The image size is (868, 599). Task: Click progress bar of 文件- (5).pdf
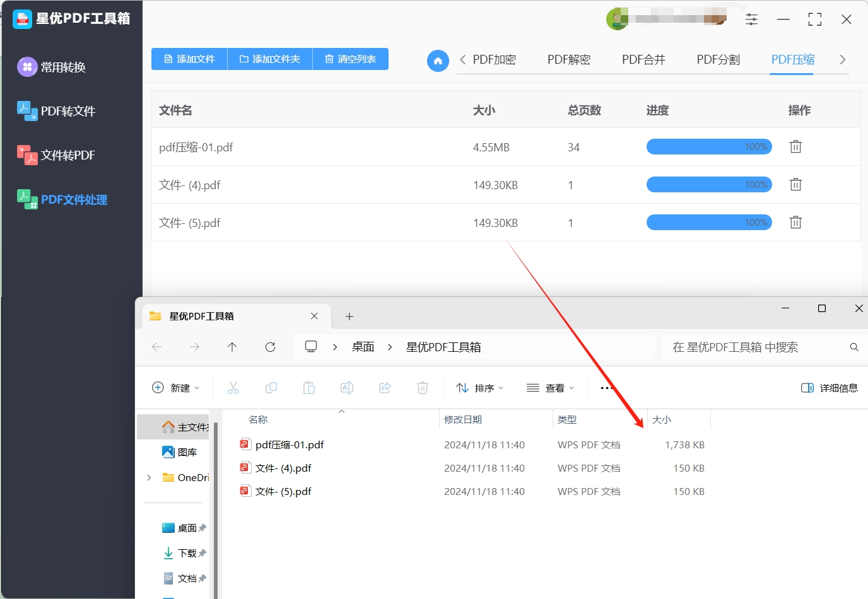709,222
